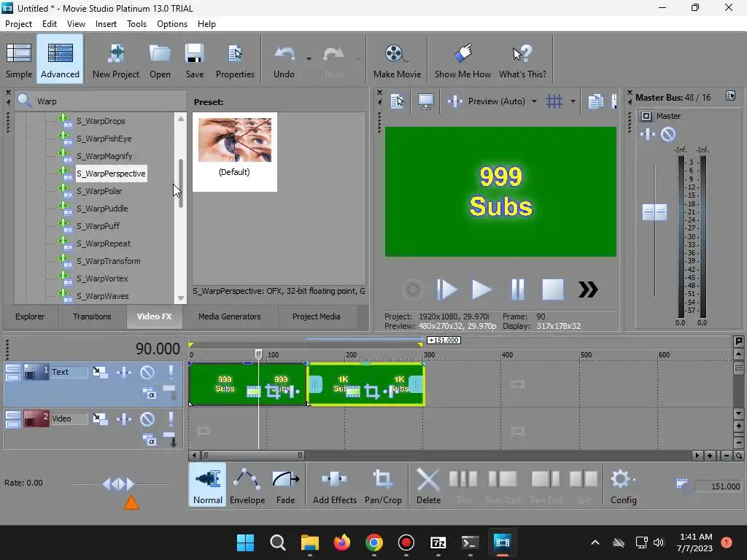747x560 pixels.
Task: Expand Preview (Auto) quality dropdown
Action: (x=534, y=101)
